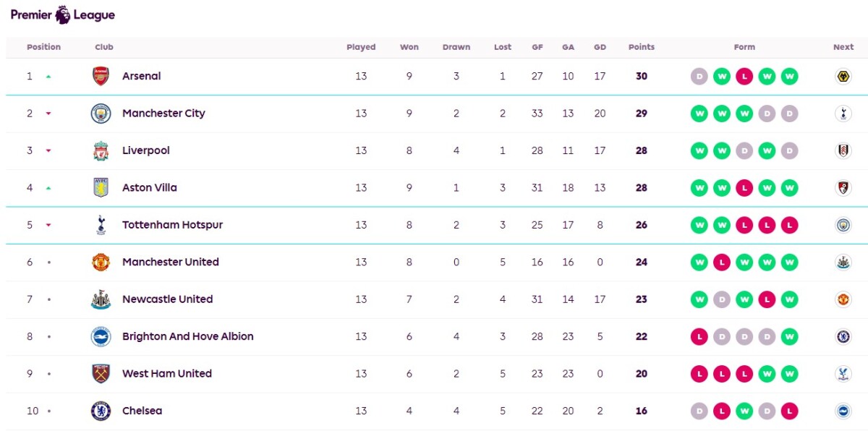The image size is (868, 431).
Task: Expand Arsenal row via position arrow
Action: pos(48,76)
